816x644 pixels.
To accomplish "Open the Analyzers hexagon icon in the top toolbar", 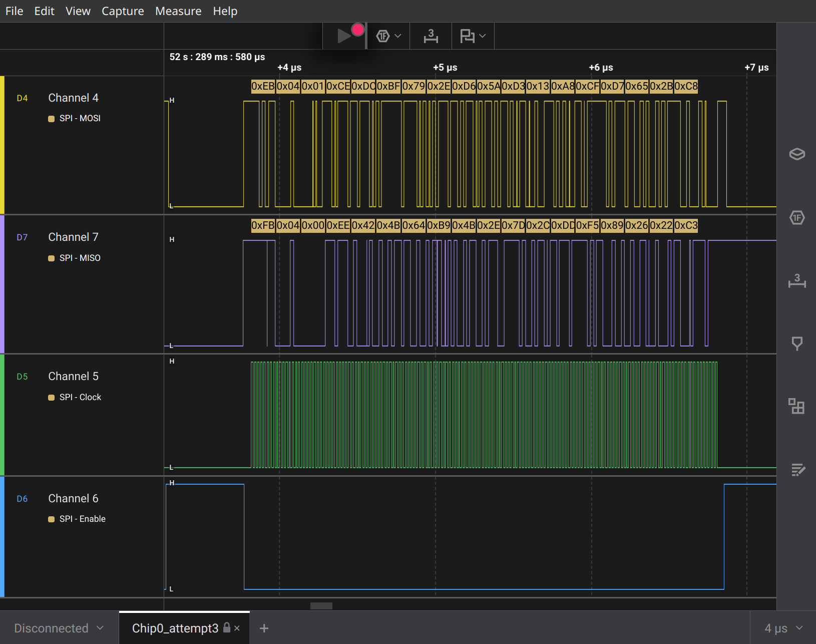I will pos(384,36).
